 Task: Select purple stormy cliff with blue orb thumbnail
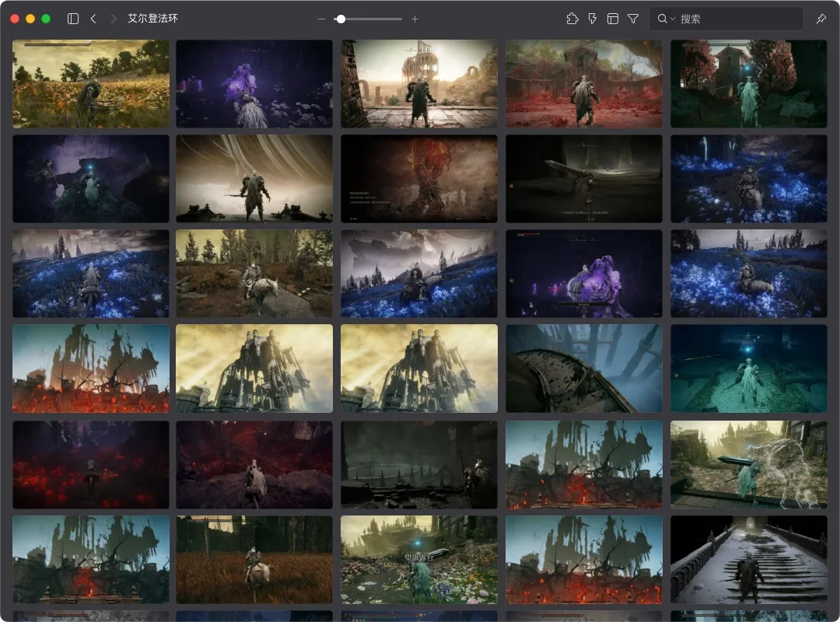(90, 178)
